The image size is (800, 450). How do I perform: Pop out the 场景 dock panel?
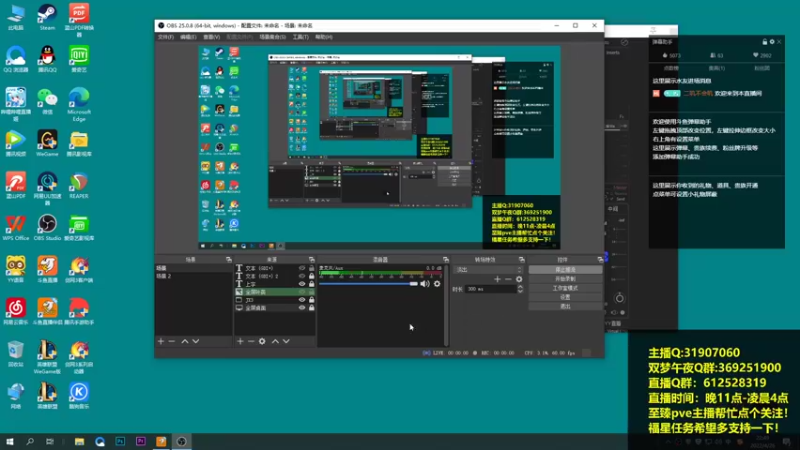click(x=229, y=260)
